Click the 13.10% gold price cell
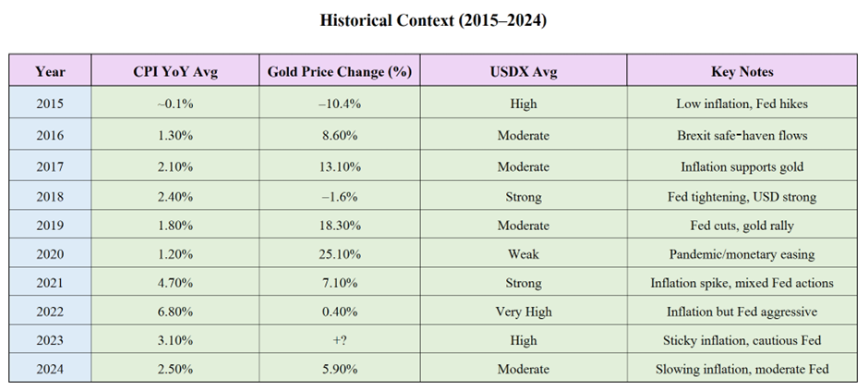Image resolution: width=868 pixels, height=391 pixels. click(x=340, y=165)
